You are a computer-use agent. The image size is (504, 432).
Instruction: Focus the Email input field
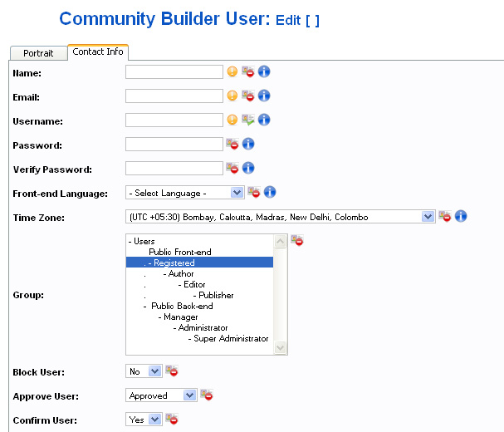click(x=174, y=96)
